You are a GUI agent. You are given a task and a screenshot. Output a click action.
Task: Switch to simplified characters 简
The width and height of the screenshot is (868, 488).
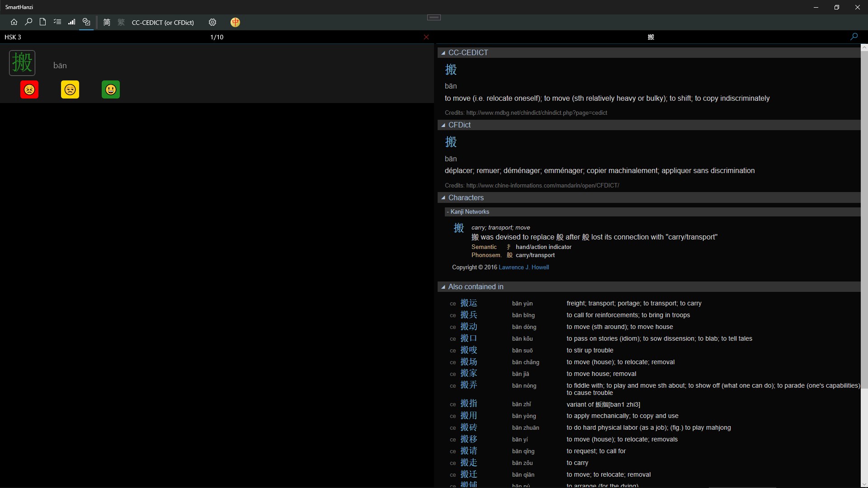click(107, 22)
